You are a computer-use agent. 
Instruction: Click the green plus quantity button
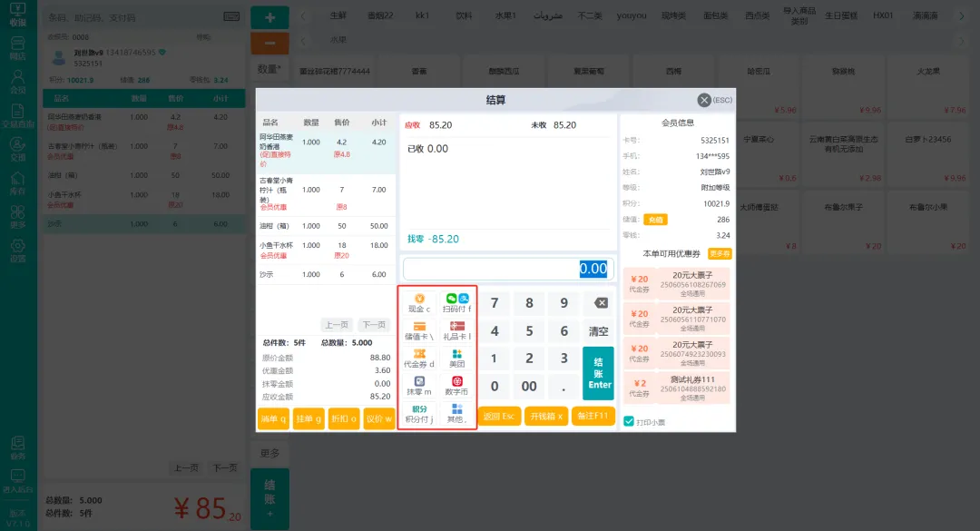tap(270, 17)
